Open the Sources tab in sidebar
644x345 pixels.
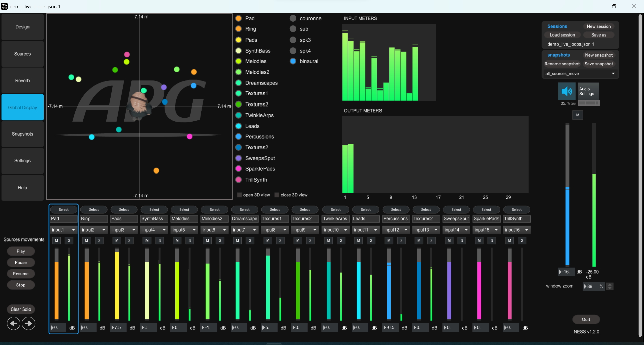(x=22, y=54)
